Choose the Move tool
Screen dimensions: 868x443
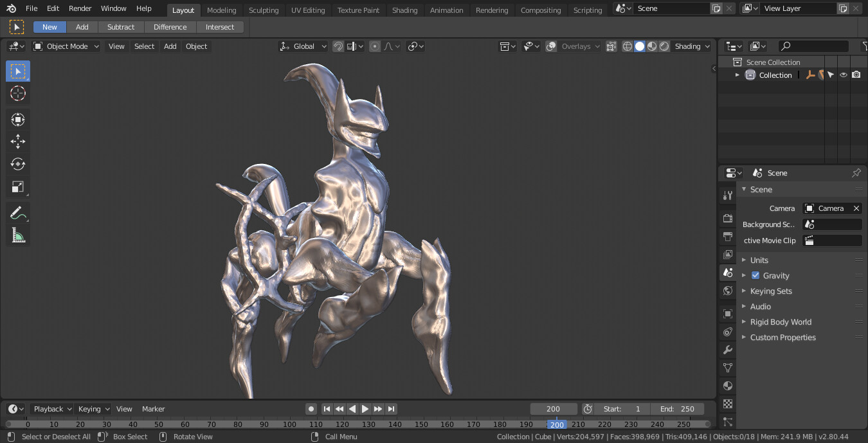tap(18, 141)
